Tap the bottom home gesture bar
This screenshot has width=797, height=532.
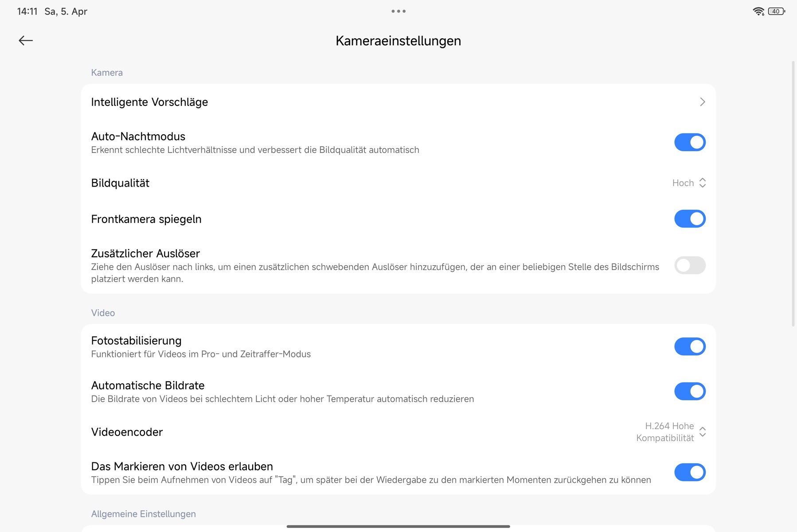tap(398, 527)
